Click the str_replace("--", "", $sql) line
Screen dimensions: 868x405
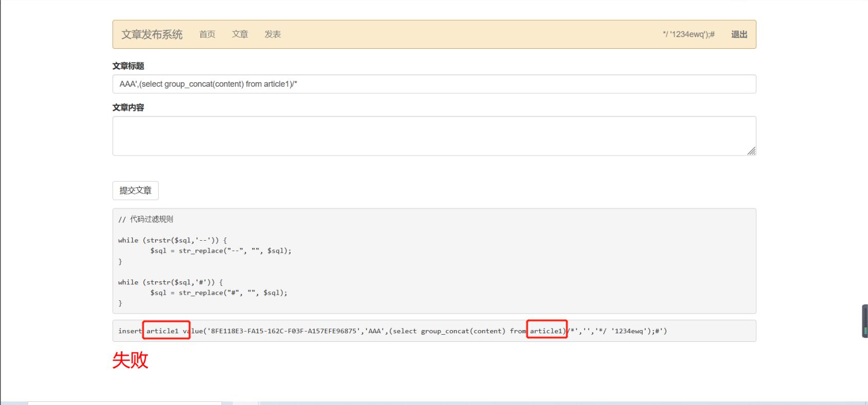(x=221, y=251)
